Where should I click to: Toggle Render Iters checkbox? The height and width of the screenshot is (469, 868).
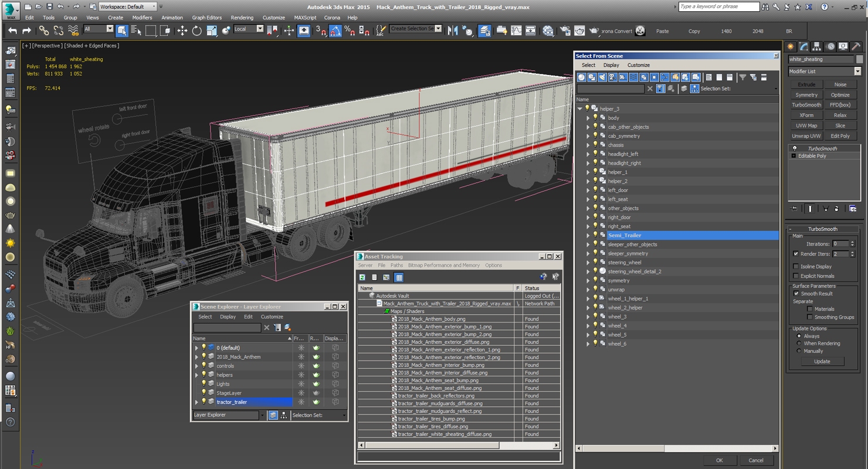tap(796, 254)
